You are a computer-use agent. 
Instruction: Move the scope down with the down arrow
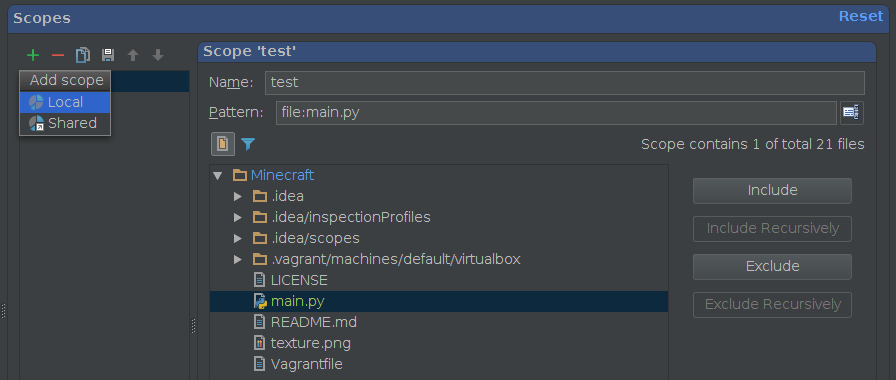[x=158, y=55]
